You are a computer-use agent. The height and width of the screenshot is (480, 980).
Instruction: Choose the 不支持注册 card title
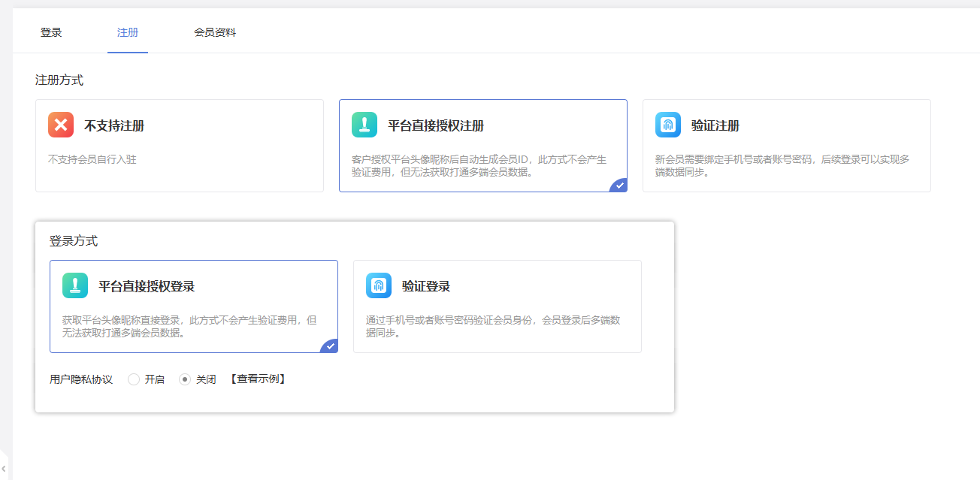tap(114, 125)
